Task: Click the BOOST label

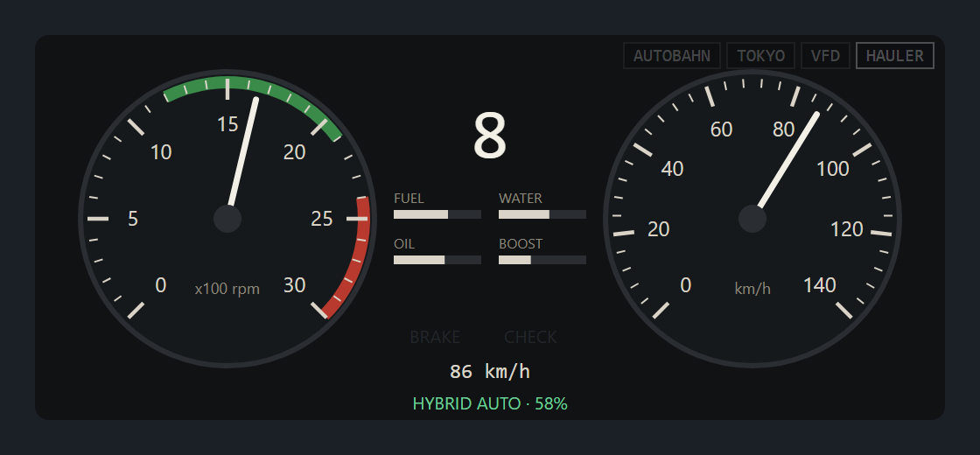Action: pyautogui.click(x=521, y=244)
